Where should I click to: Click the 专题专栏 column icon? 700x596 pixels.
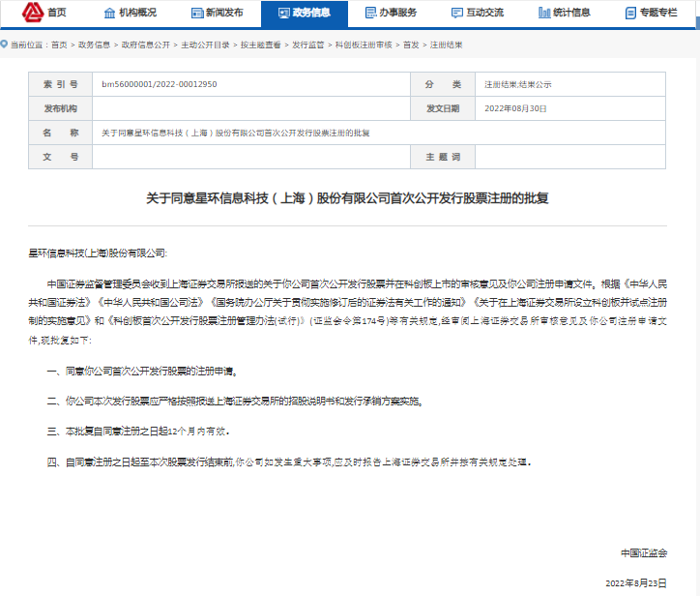630,13
